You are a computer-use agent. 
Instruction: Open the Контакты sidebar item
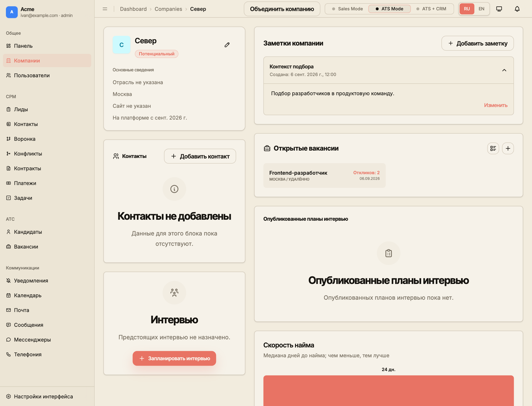[47, 124]
